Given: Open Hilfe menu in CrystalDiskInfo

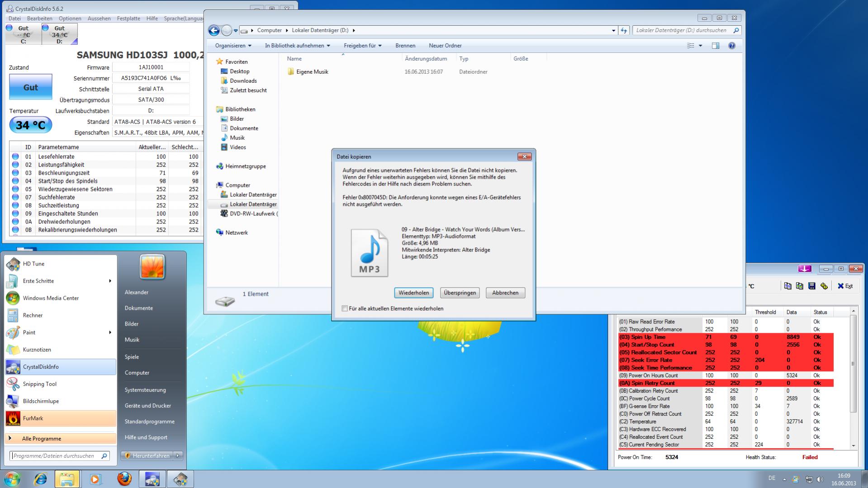Looking at the screenshot, I should 152,19.
